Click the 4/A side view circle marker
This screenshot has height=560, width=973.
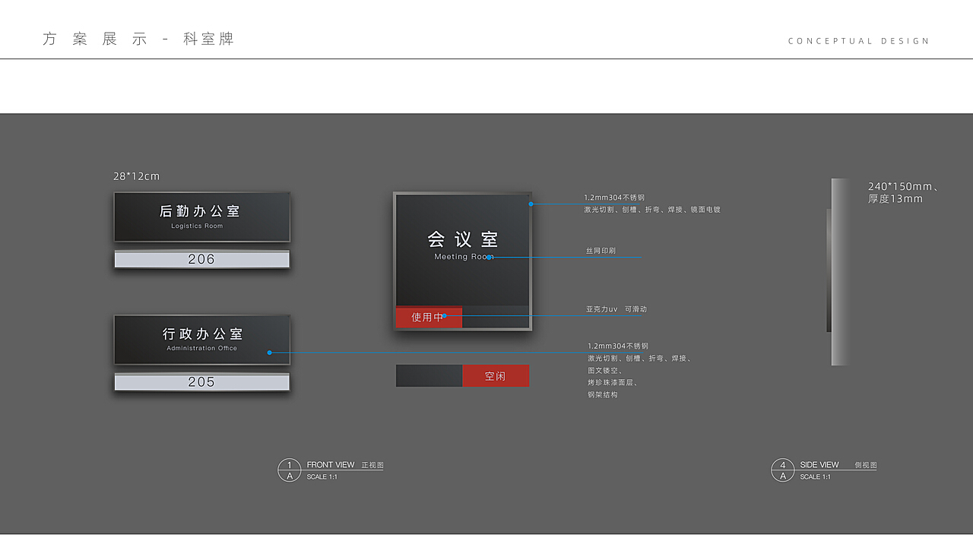pyautogui.click(x=782, y=470)
